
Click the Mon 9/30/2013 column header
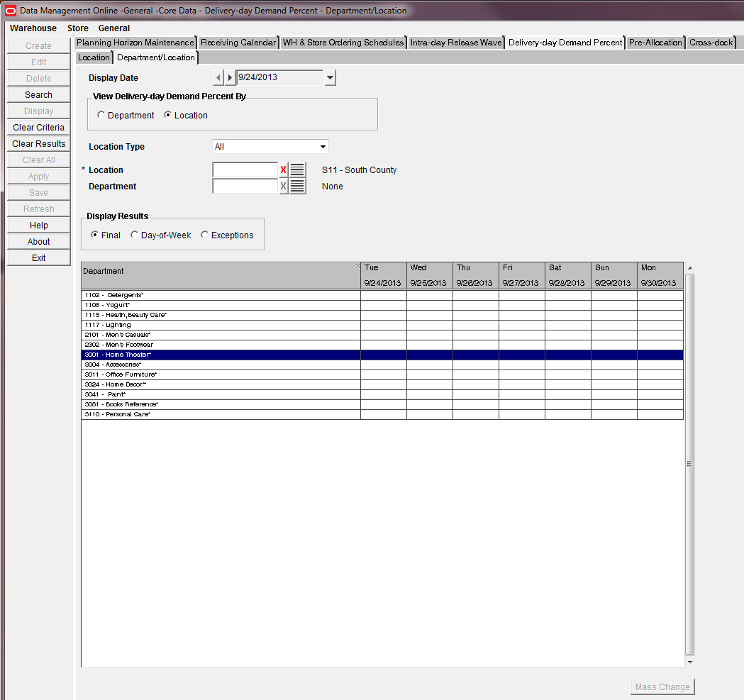coord(660,275)
